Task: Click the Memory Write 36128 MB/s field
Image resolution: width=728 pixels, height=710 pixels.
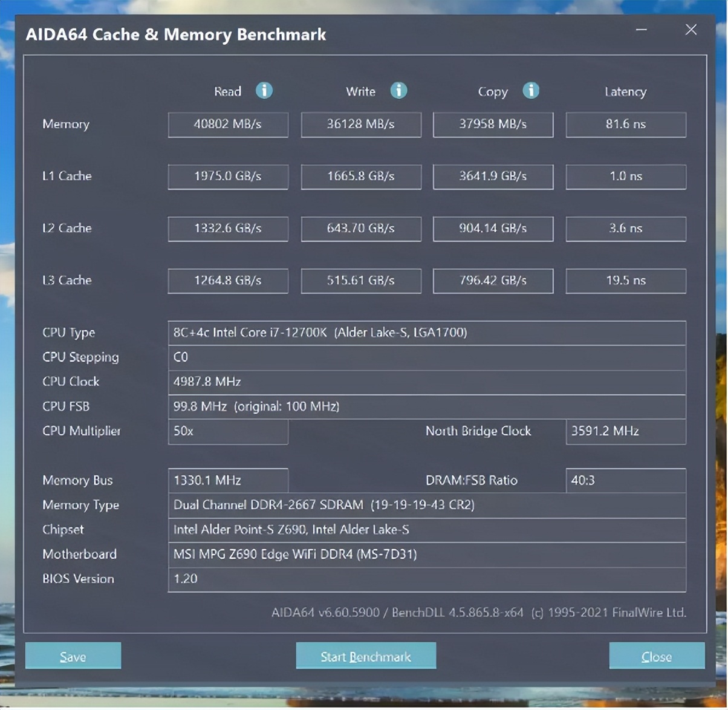Action: coord(361,125)
